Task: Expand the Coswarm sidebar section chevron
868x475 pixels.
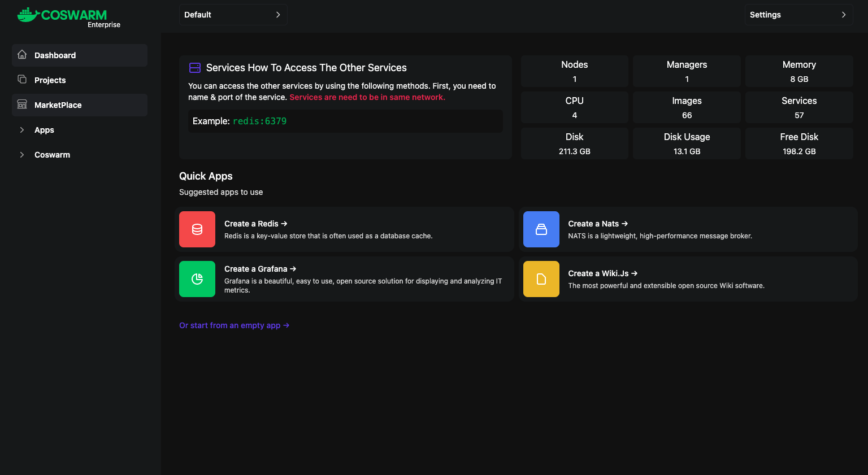Action: pyautogui.click(x=22, y=155)
